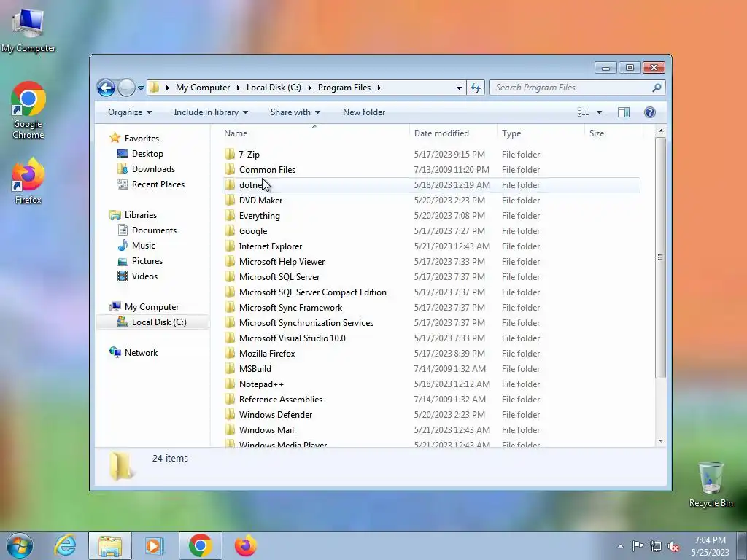
Task: Expand arrow after Program Files breadcrumb
Action: pyautogui.click(x=379, y=87)
